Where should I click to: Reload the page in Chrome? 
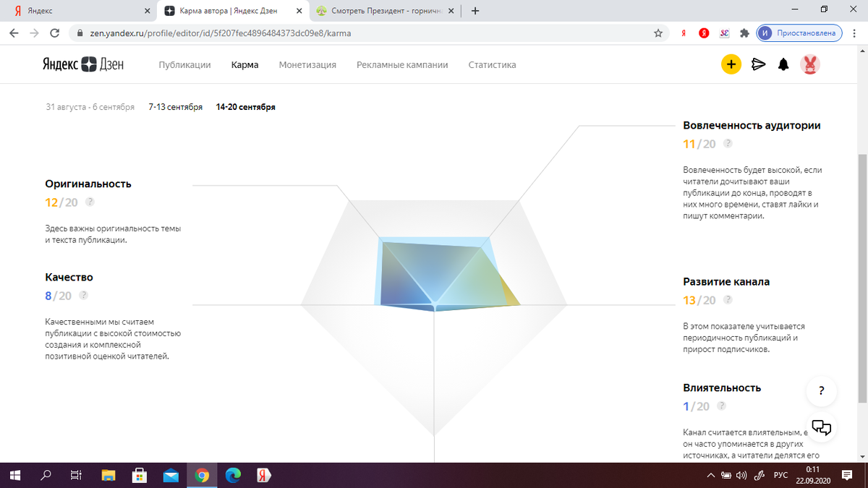point(54,33)
